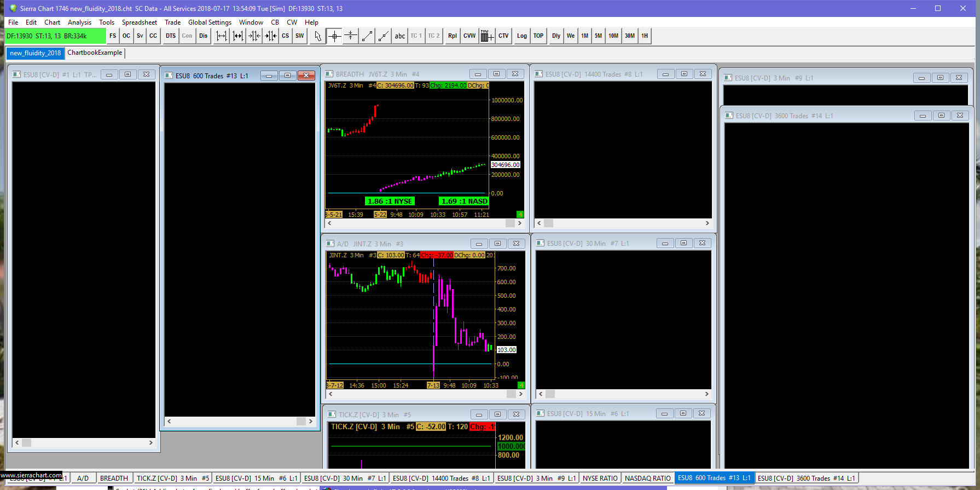Viewport: 980px width, 490px height.
Task: Click the spacing icon immediately left of CS
Action: pyautogui.click(x=271, y=36)
